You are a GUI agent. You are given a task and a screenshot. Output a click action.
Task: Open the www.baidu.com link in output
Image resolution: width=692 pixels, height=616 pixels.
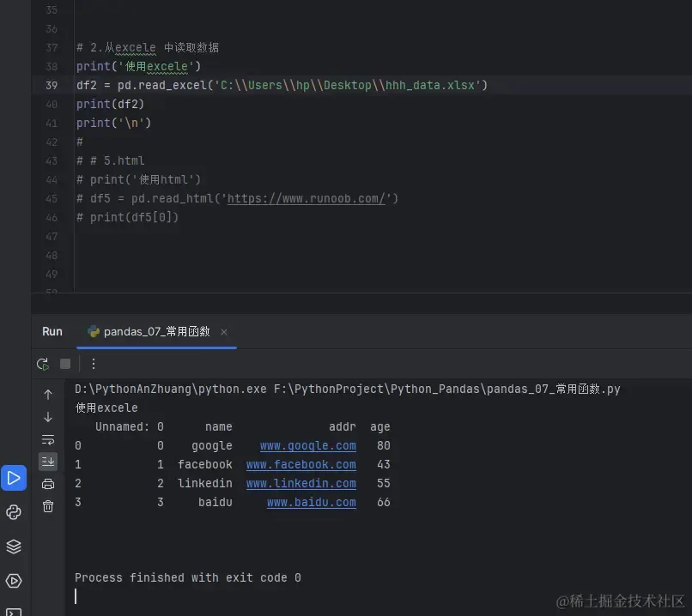[x=312, y=502]
